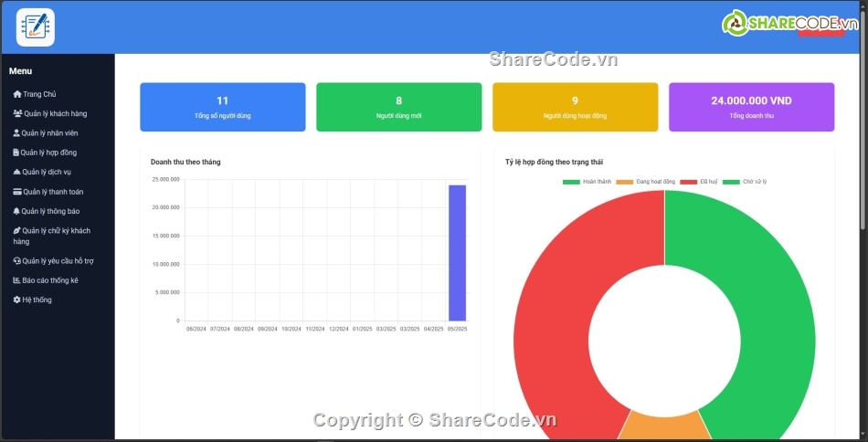
Task: Click the 10/2024 x-axis label
Action: click(291, 329)
